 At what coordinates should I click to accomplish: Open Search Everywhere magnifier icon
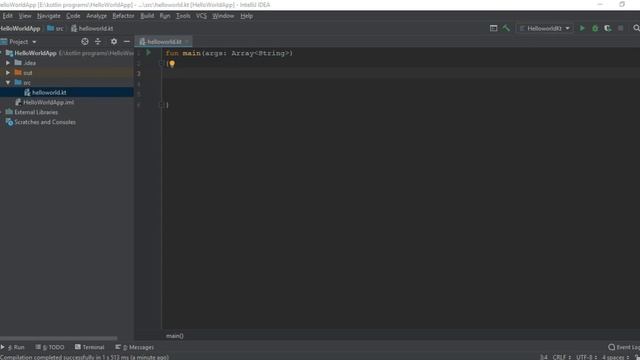(x=636, y=28)
